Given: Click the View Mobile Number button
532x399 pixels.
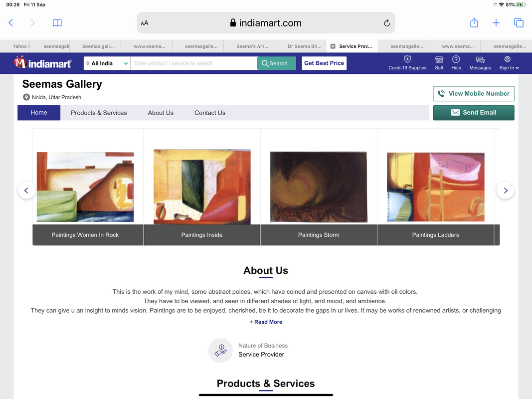Looking at the screenshot, I should click(x=473, y=94).
